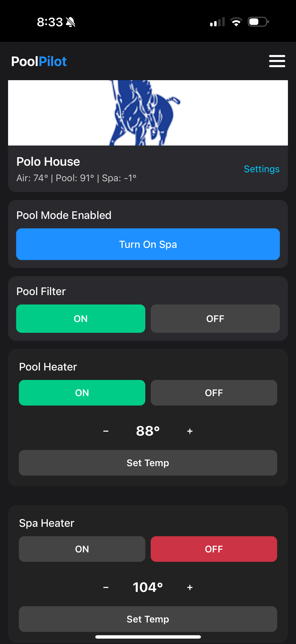296x644 pixels.
Task: Decrease spa heater temperature with minus
Action: click(106, 587)
